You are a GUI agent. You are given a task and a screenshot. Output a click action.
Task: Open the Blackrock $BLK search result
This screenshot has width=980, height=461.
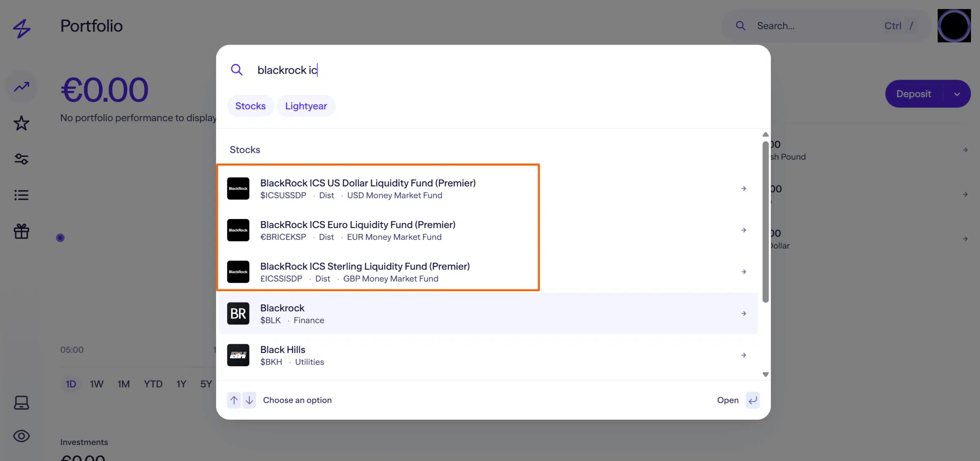tap(488, 313)
